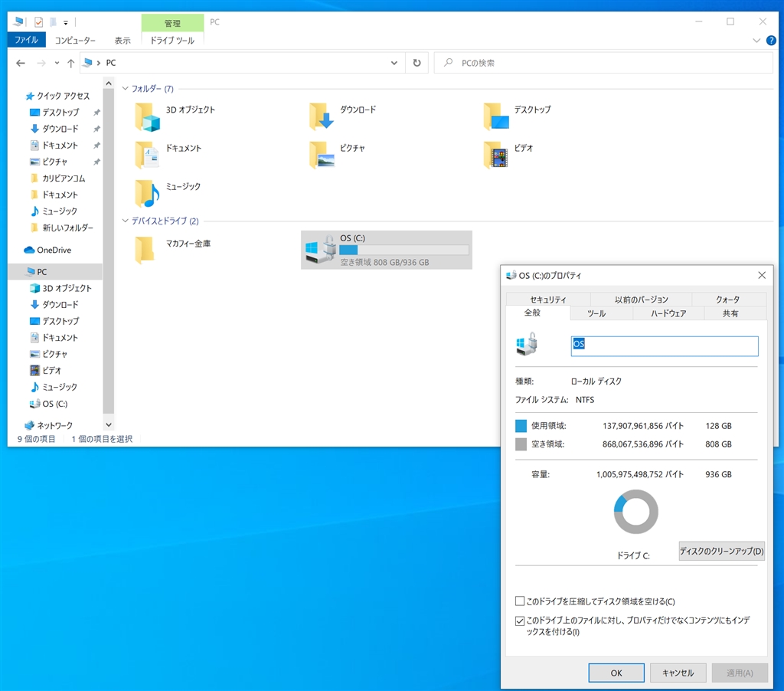
Task: Edit the drive label field OS
Action: [665, 345]
